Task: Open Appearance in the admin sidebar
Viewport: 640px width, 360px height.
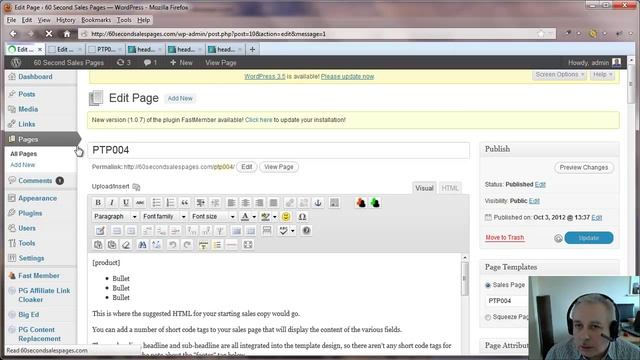Action: point(38,198)
